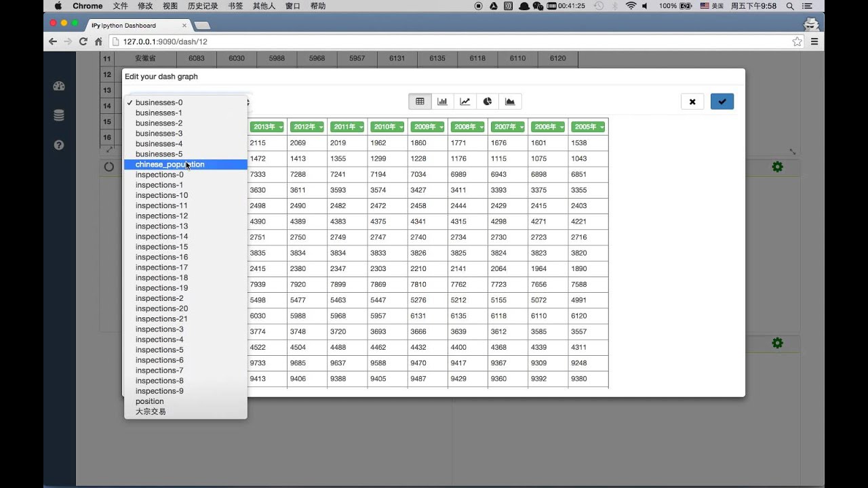Screen dimensions: 868x488
Task: Open the 历史记录 menu
Action: click(204, 5)
